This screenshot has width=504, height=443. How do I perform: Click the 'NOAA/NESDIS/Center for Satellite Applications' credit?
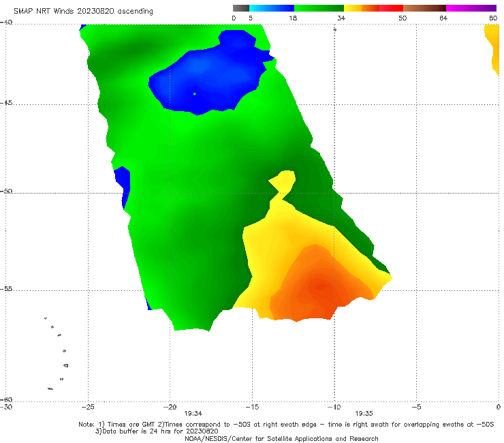pyautogui.click(x=281, y=438)
